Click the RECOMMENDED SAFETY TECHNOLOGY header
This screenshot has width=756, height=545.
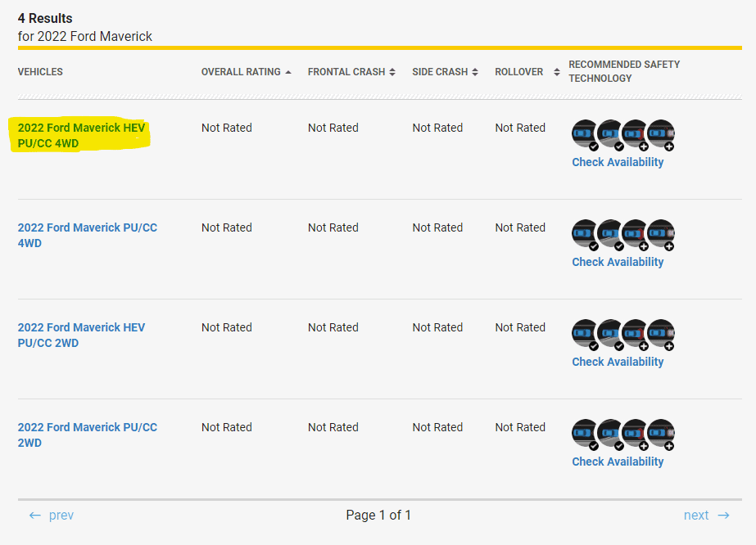coord(624,71)
